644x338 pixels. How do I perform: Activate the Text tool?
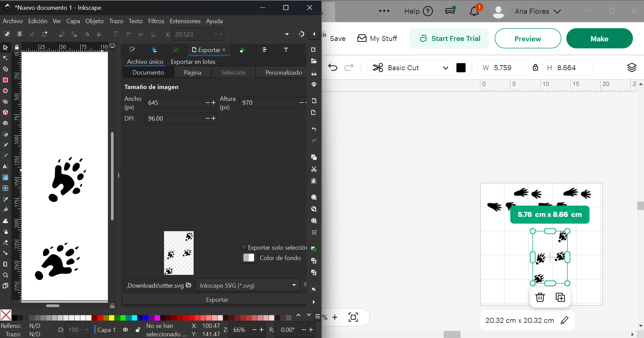pyautogui.click(x=5, y=167)
